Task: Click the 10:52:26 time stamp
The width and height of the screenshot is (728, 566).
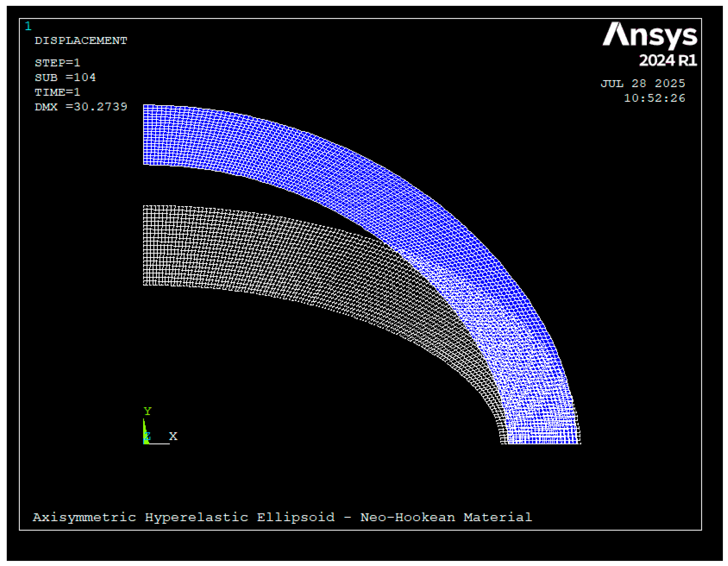Action: [654, 98]
